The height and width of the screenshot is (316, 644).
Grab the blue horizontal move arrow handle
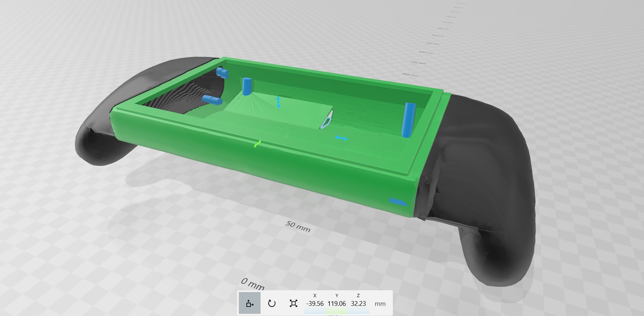pyautogui.click(x=341, y=138)
